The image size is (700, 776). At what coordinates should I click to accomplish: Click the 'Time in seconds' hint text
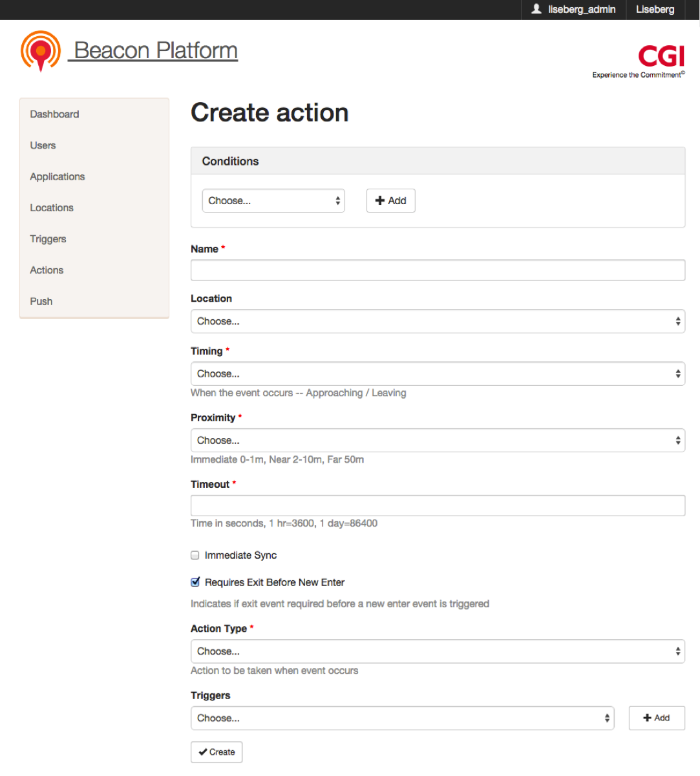(284, 523)
